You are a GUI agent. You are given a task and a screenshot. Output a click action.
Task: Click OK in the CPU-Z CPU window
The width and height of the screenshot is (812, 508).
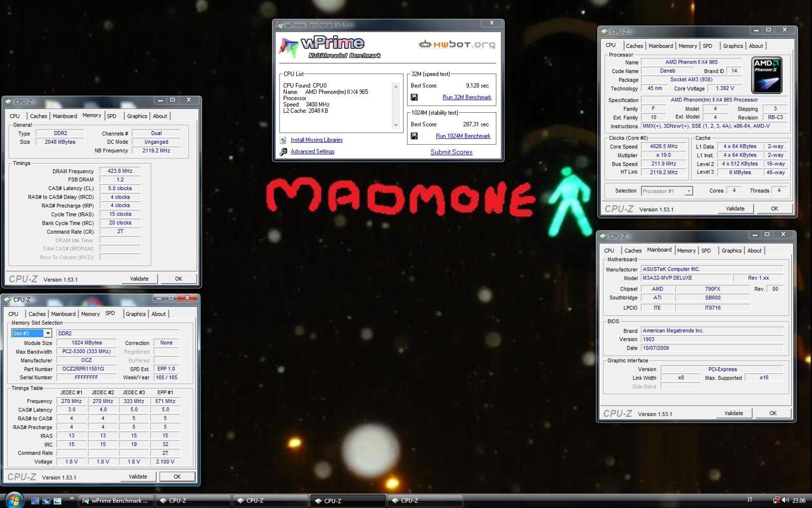click(x=774, y=209)
